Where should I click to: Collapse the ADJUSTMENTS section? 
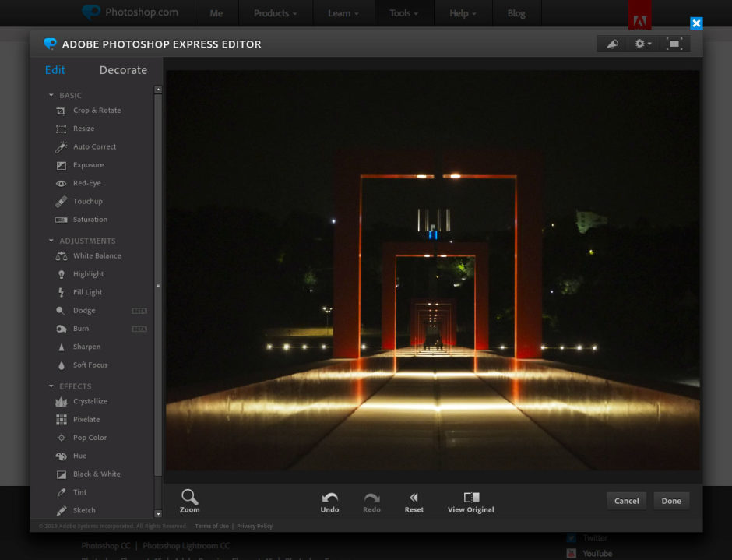[51, 241]
